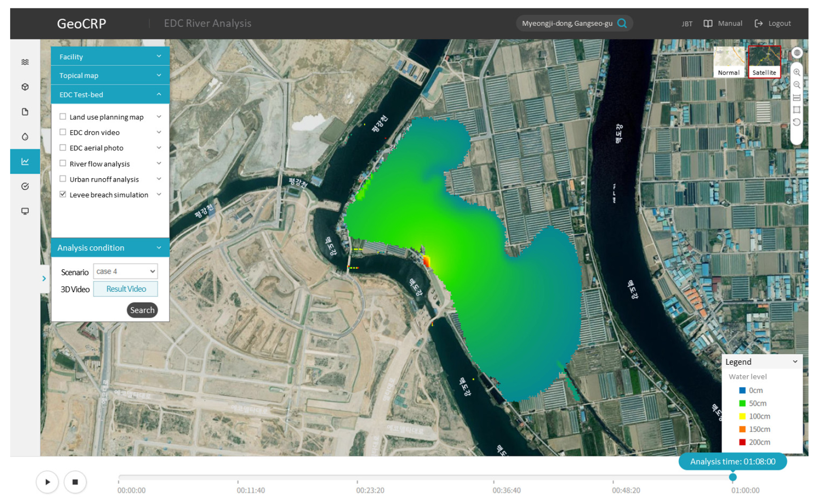Expand the Facility panel

click(x=110, y=56)
